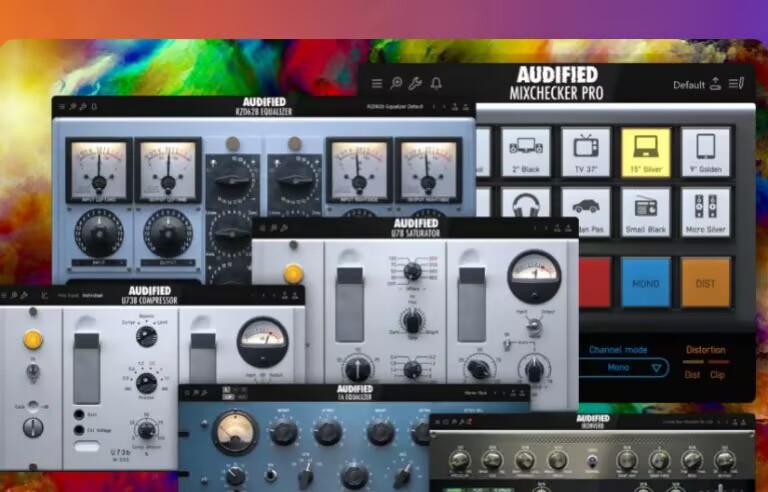Viewport: 768px width, 492px height.
Task: Click the first knob on the reverb plugin
Action: point(459,460)
